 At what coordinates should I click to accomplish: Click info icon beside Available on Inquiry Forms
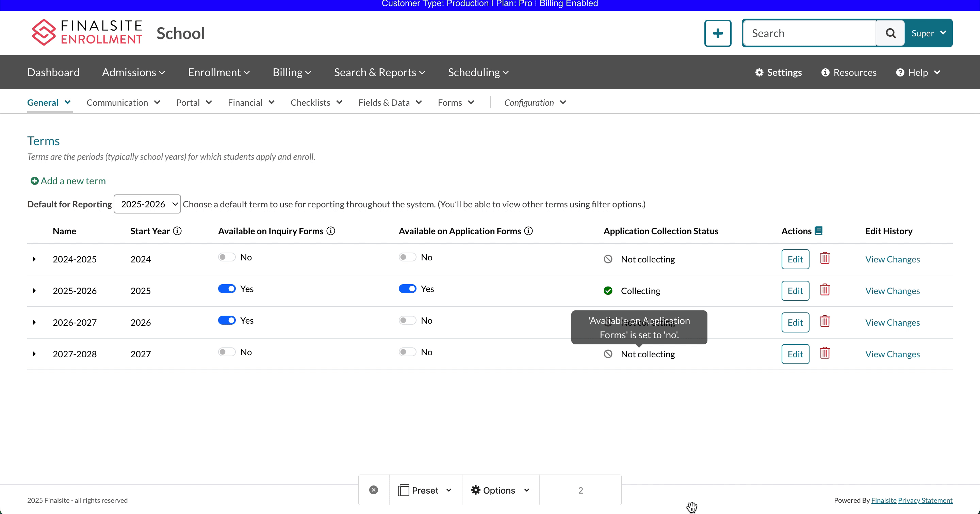click(331, 231)
